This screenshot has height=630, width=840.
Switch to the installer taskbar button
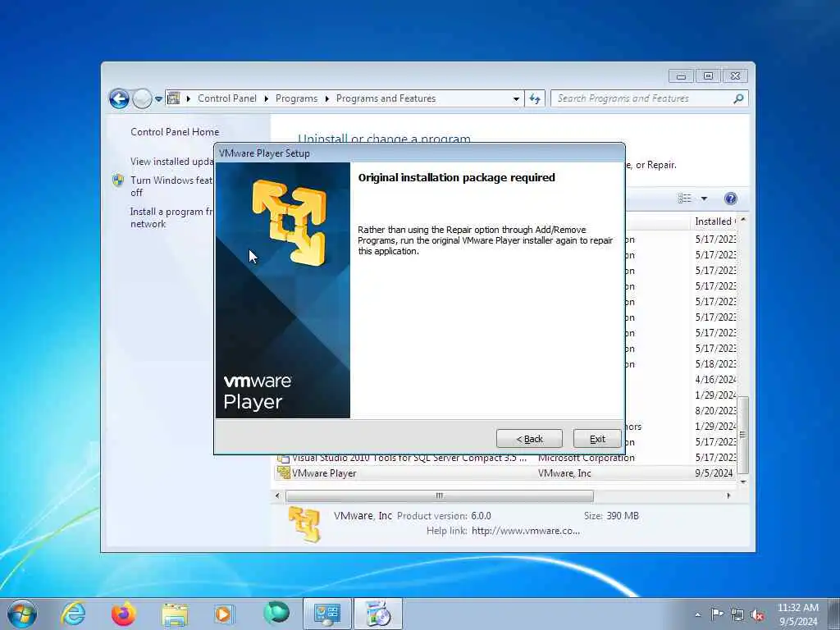378,614
